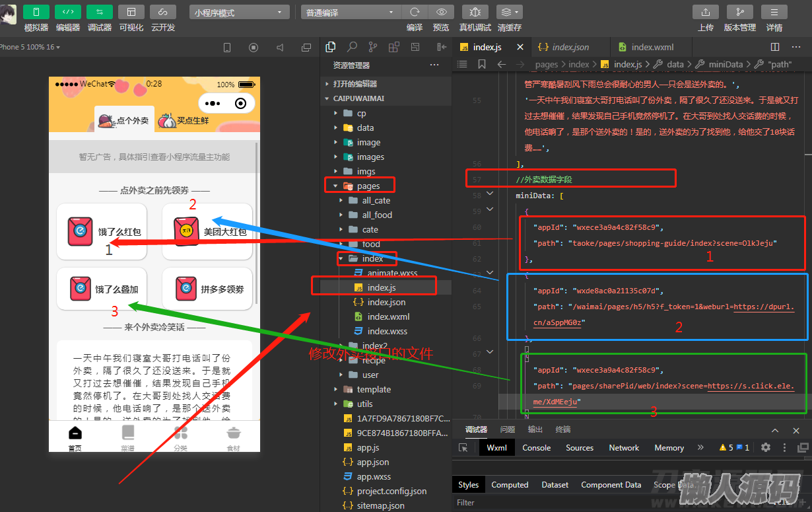The height and width of the screenshot is (512, 812).
Task: Toggle the 调试器 debugger panel
Action: tap(99, 12)
